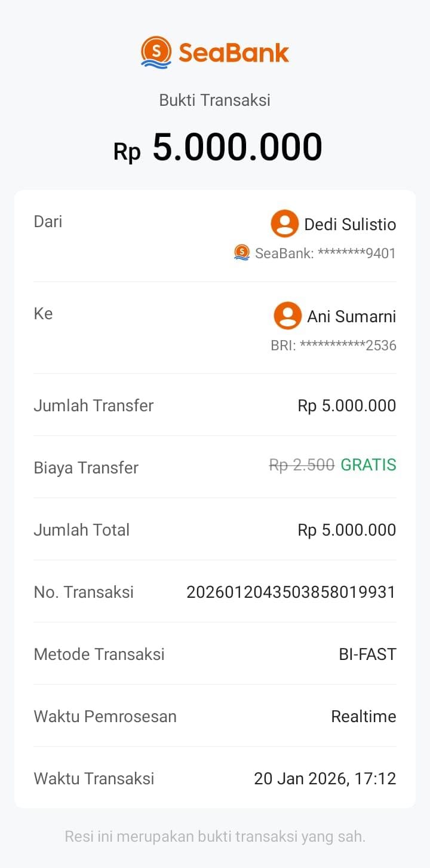Click the large Rp 5.000.000 header amount
Image resolution: width=430 pixels, height=868 pixels.
point(218,148)
